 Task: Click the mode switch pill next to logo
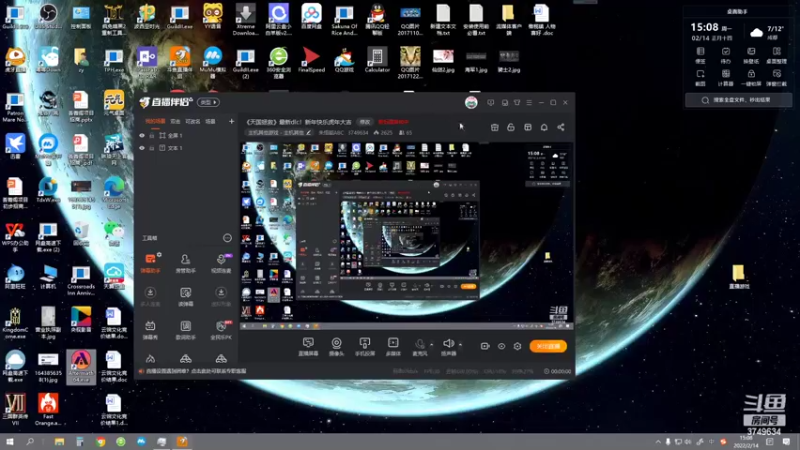tap(208, 103)
